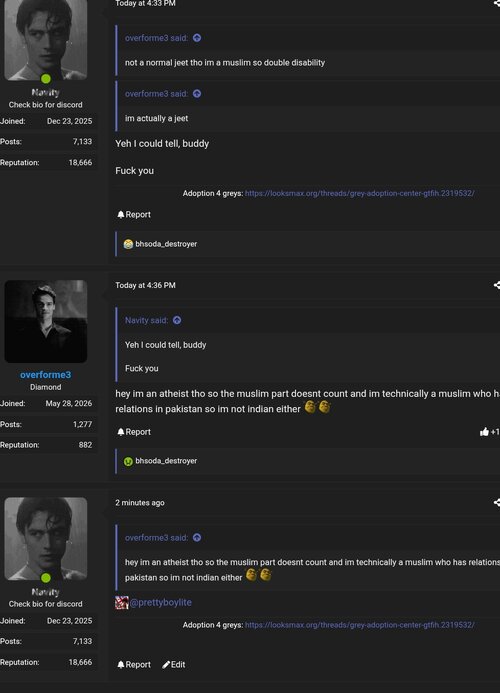
Task: Jump to quoted post 'not a normal jeet tho'
Action: coord(197,38)
